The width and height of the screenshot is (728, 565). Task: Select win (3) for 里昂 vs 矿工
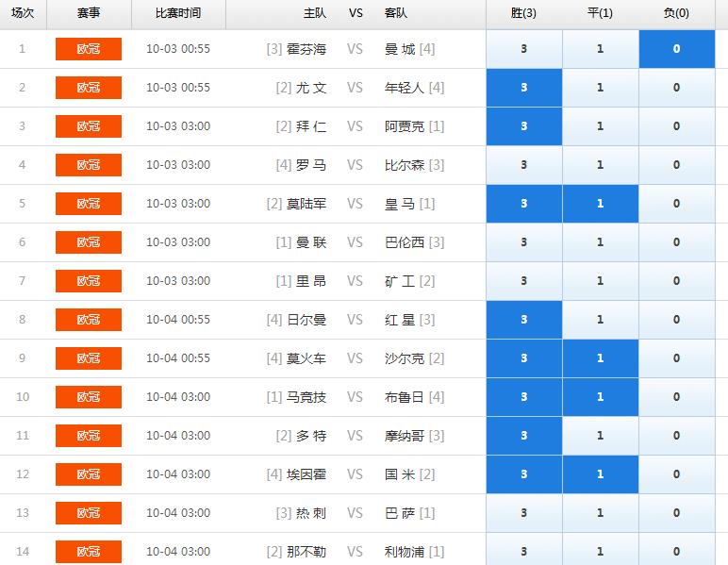pos(524,281)
